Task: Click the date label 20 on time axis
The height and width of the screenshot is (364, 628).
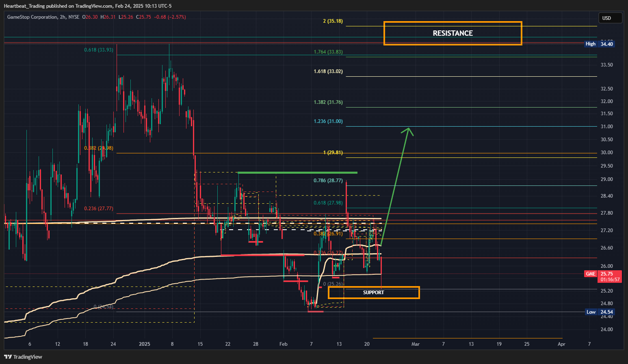Action: (367, 344)
